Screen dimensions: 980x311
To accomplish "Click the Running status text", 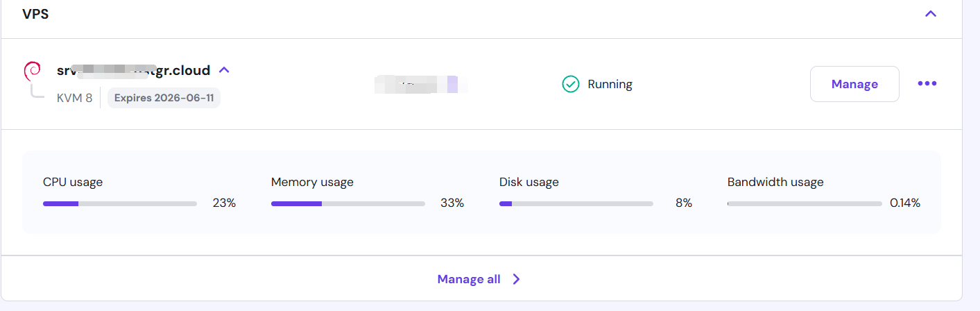I will (x=610, y=84).
